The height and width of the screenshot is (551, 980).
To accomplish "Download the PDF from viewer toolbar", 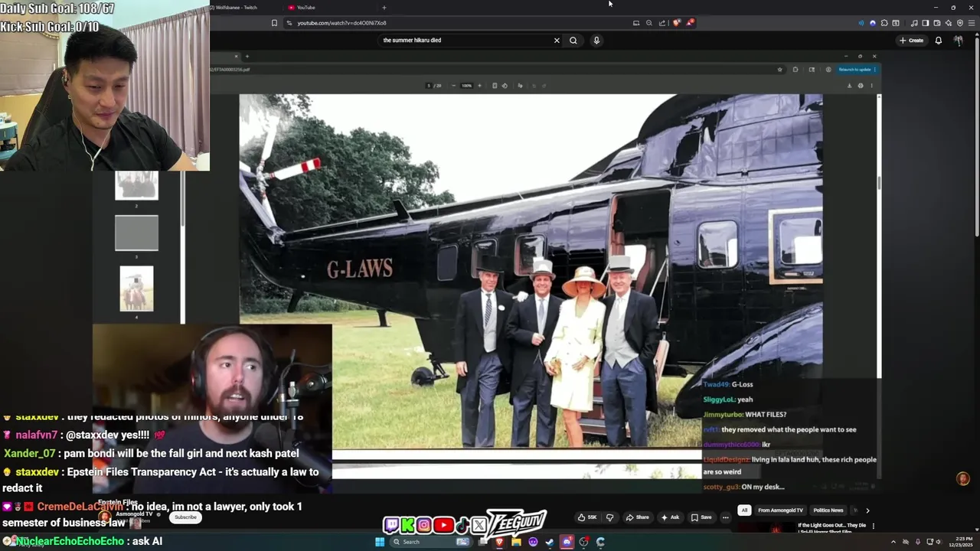I will point(849,86).
